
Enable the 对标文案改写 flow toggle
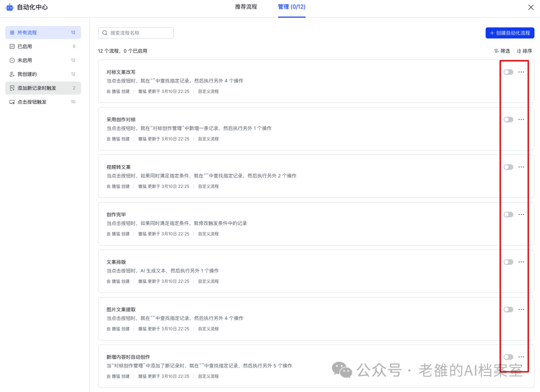[x=508, y=72]
